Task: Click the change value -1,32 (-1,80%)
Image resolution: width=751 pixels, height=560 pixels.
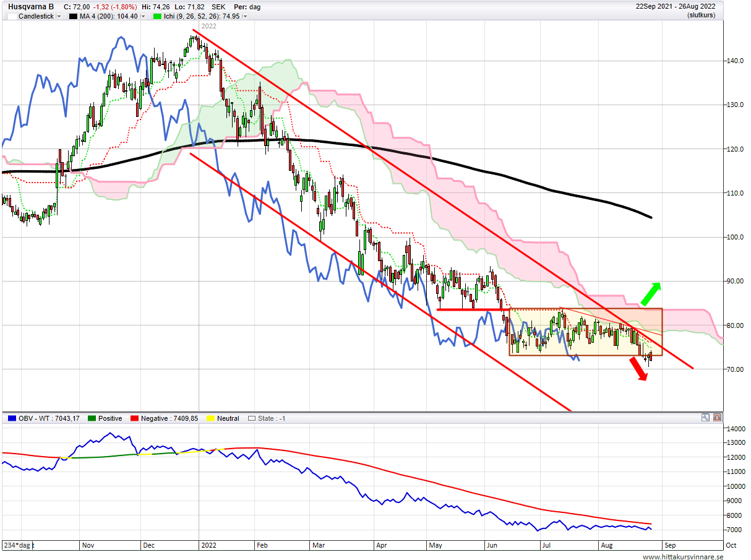Action: coord(115,6)
